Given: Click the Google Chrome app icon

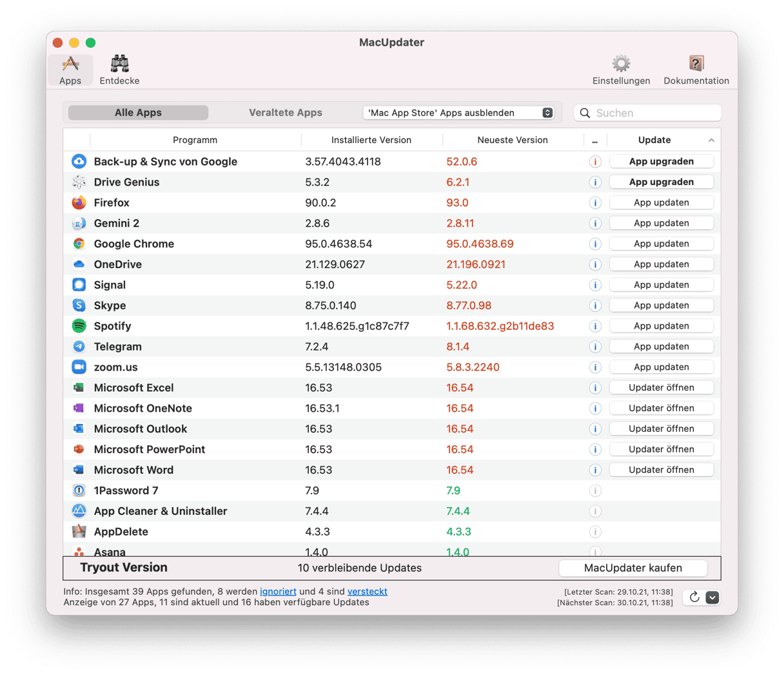Looking at the screenshot, I should [x=79, y=244].
